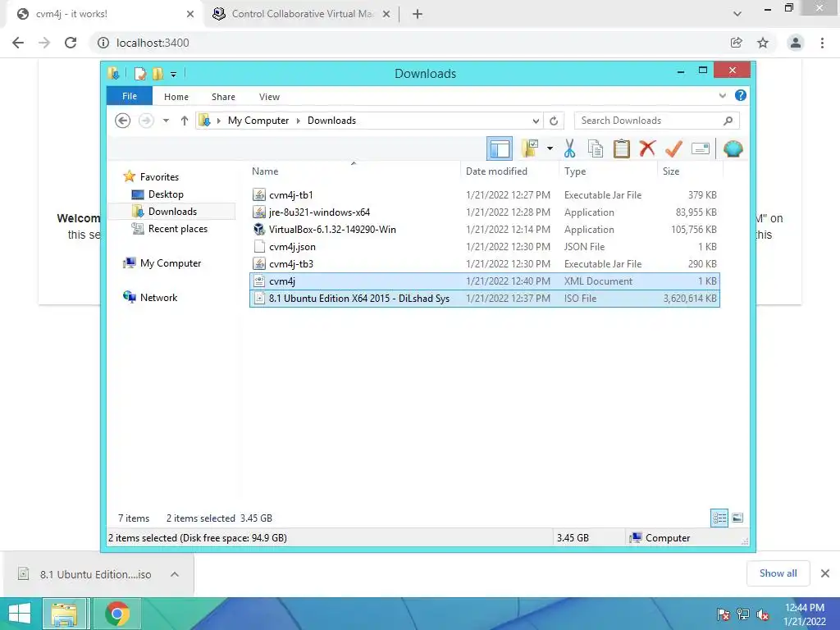Click the Rename icon in the toolbar
The image size is (840, 630).
pos(701,148)
